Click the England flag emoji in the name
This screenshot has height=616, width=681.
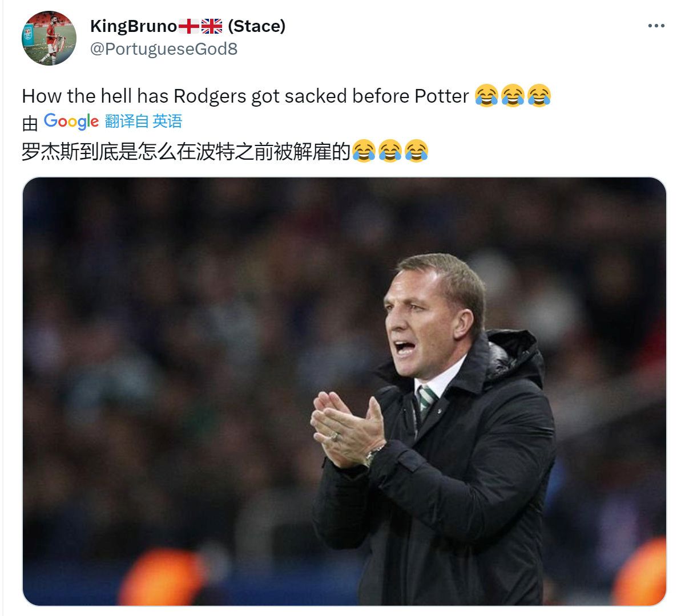pos(188,26)
